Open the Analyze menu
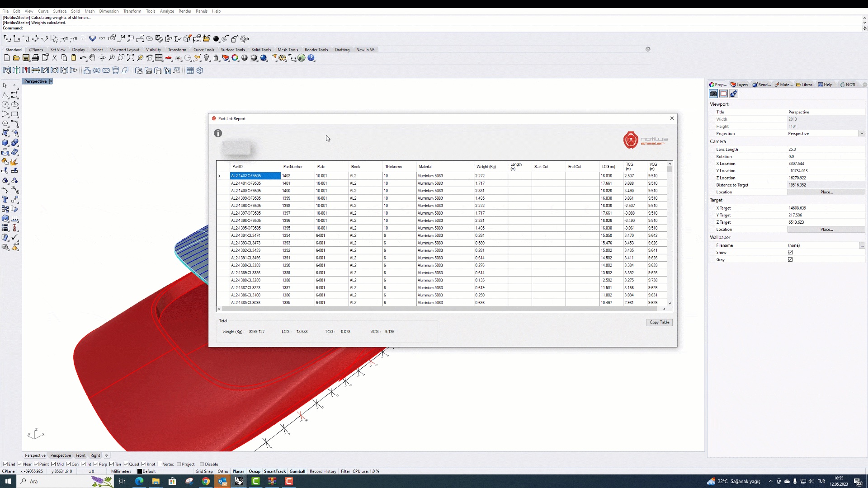The height and width of the screenshot is (488, 868). [x=167, y=11]
